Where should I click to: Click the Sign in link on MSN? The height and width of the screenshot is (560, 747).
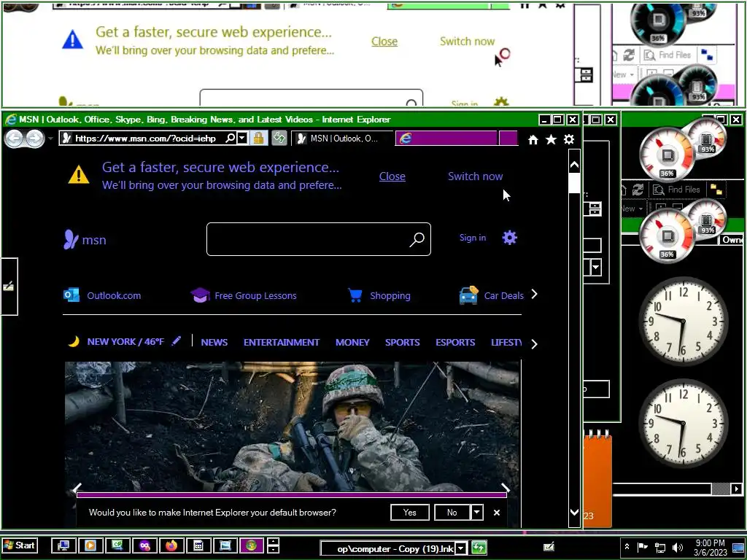point(473,238)
